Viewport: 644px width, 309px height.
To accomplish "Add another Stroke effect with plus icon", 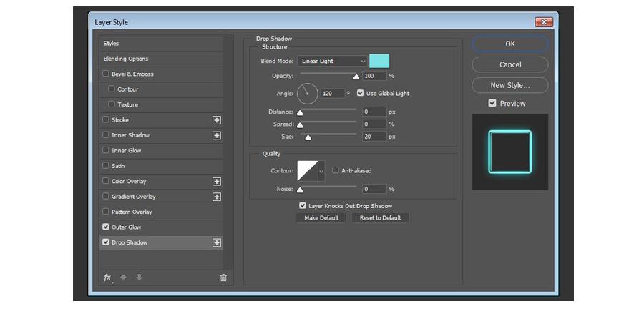I will [217, 120].
